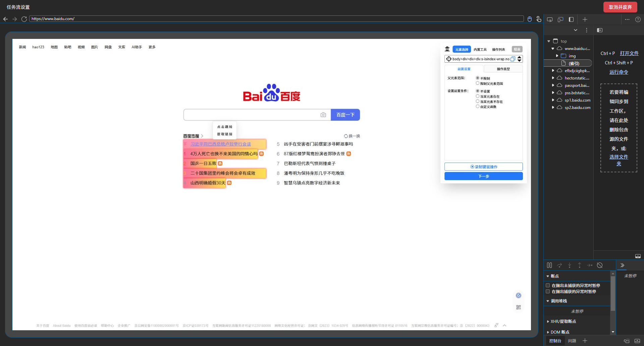Click the 结束 button in tool panel
Image resolution: width=644 pixels, height=346 pixels.
coord(517,49)
